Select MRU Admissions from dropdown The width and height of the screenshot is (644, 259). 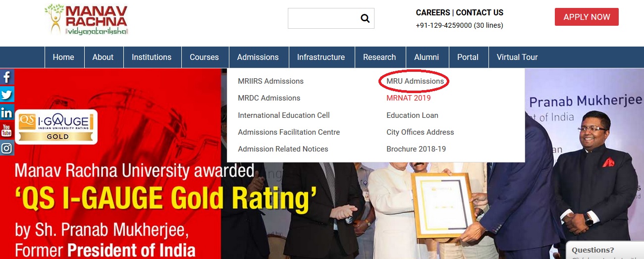[x=415, y=81]
